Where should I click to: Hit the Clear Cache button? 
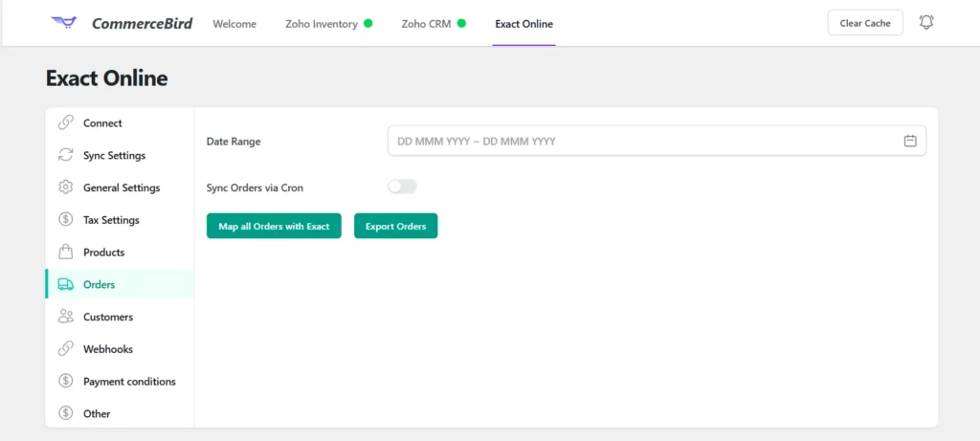[864, 23]
